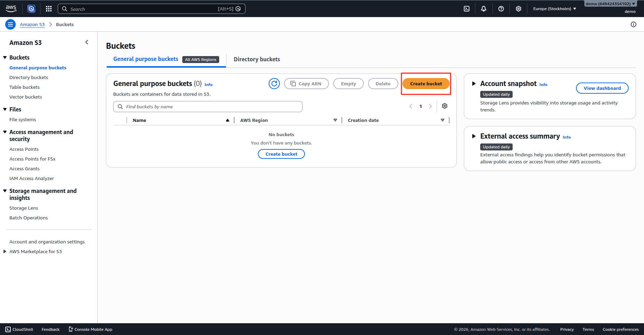Click the Info link beside Account snapshot
This screenshot has width=644, height=335.
(543, 85)
